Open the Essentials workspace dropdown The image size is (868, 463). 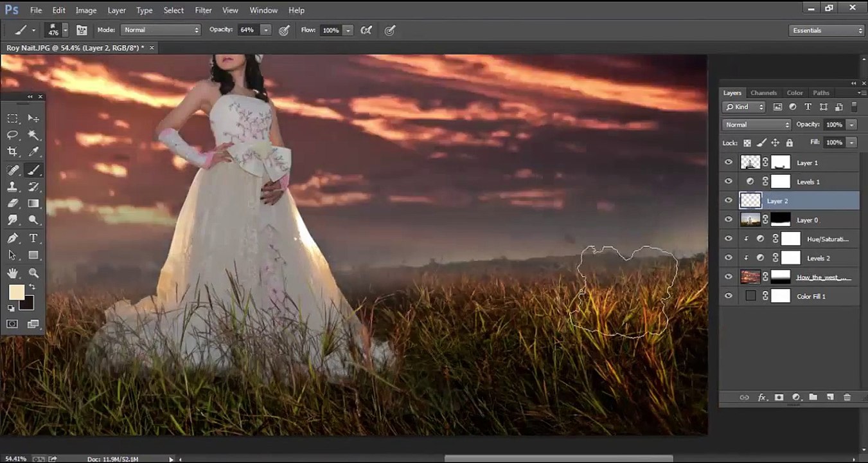pos(827,30)
